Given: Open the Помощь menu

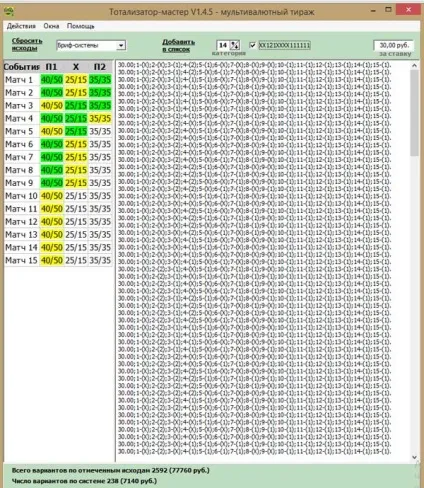Looking at the screenshot, I should point(80,26).
